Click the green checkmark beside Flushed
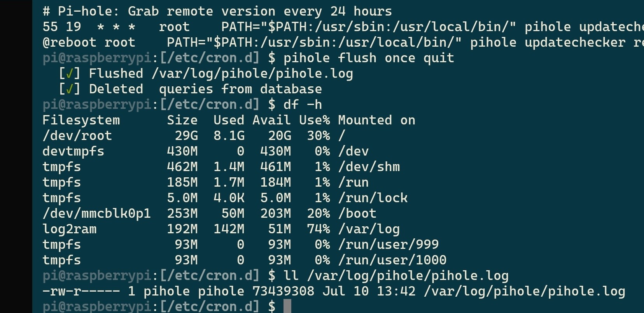Viewport: 644px width, 313px height. tap(70, 73)
